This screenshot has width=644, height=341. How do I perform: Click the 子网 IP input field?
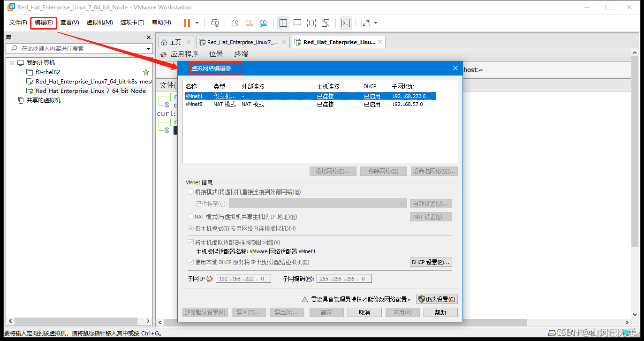click(x=243, y=279)
